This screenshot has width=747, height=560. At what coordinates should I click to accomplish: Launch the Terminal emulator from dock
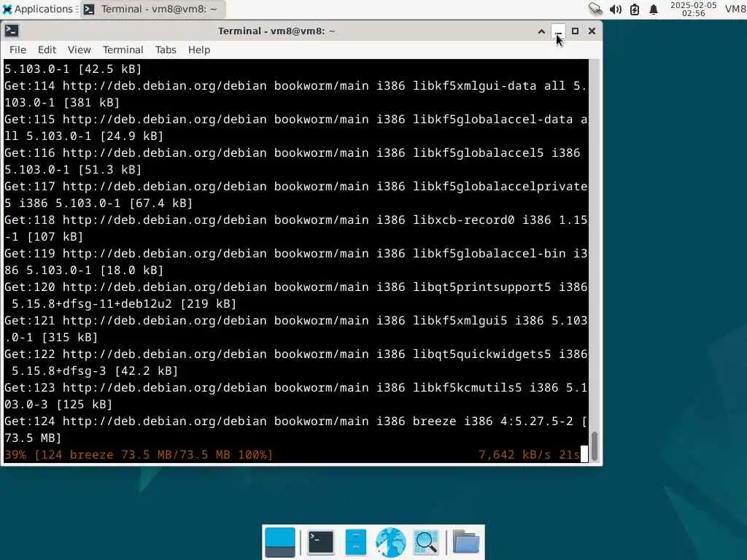321,542
